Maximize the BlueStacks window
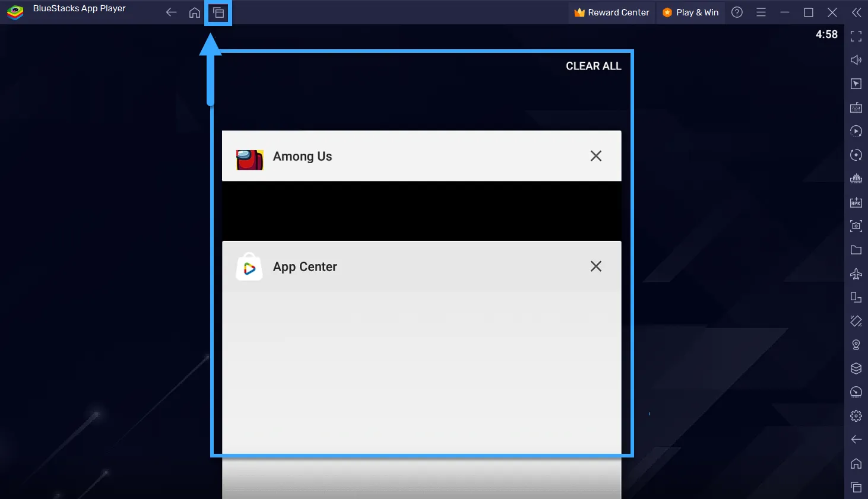This screenshot has width=868, height=499. pos(809,12)
